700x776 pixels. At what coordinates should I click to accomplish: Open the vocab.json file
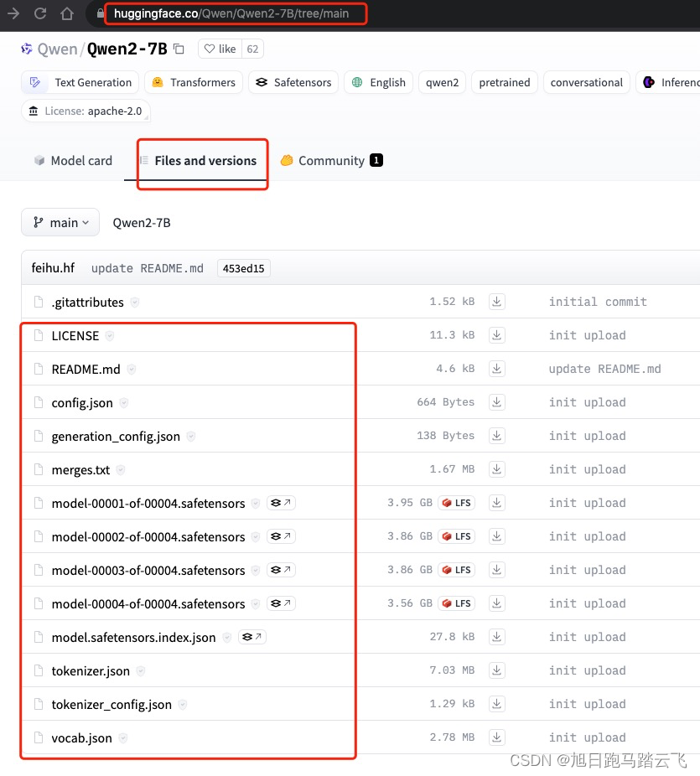click(x=81, y=738)
